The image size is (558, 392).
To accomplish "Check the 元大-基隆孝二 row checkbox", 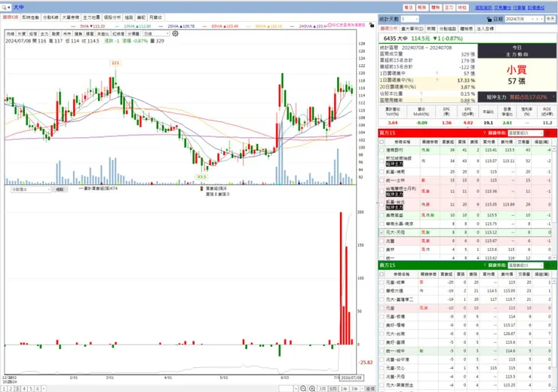I will pyautogui.click(x=382, y=299).
